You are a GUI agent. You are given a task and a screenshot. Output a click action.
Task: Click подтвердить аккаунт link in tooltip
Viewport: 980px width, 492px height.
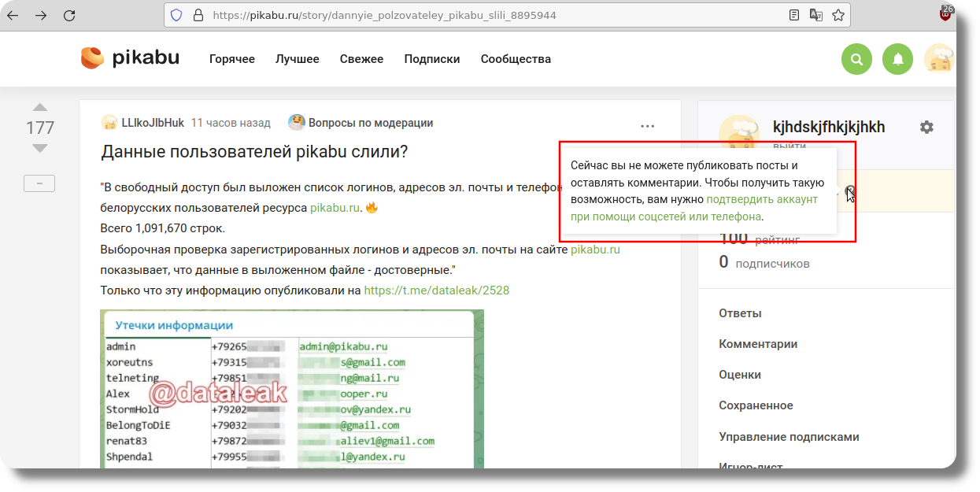coord(762,199)
